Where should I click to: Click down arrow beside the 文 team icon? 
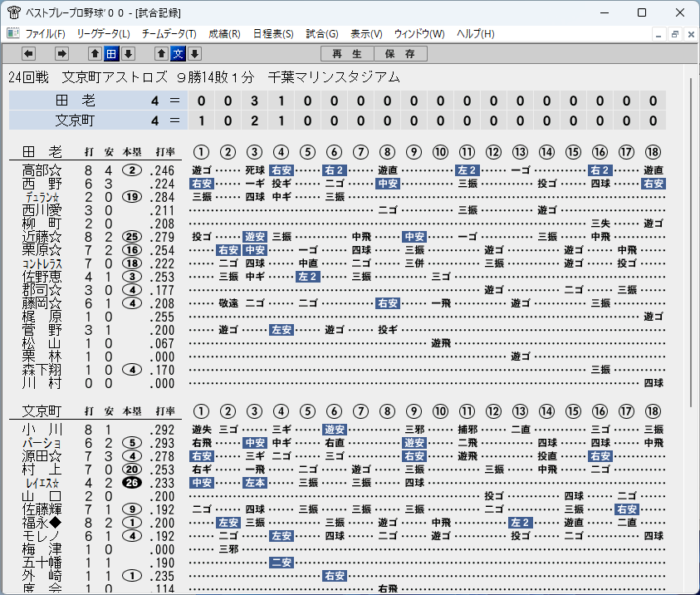click(194, 54)
